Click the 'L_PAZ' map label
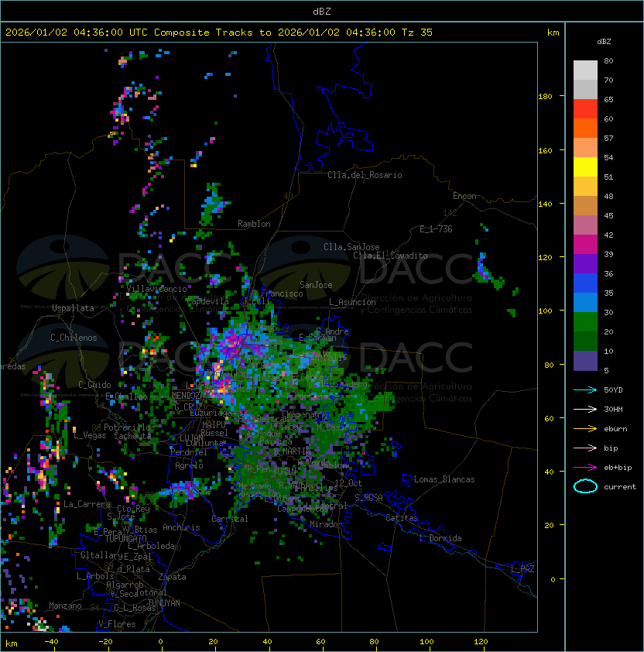Screen dimensions: 644x652 click(522, 569)
